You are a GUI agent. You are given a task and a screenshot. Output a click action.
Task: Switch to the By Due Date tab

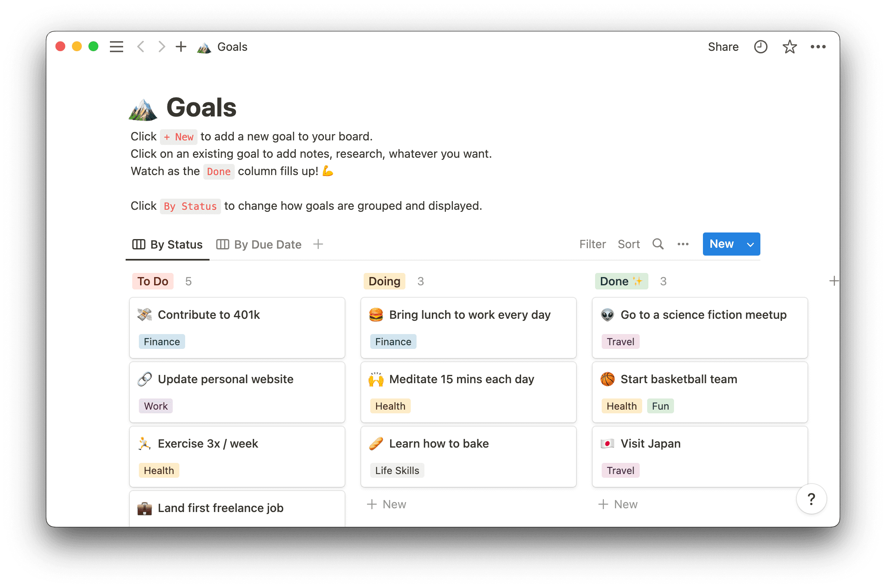pos(267,244)
